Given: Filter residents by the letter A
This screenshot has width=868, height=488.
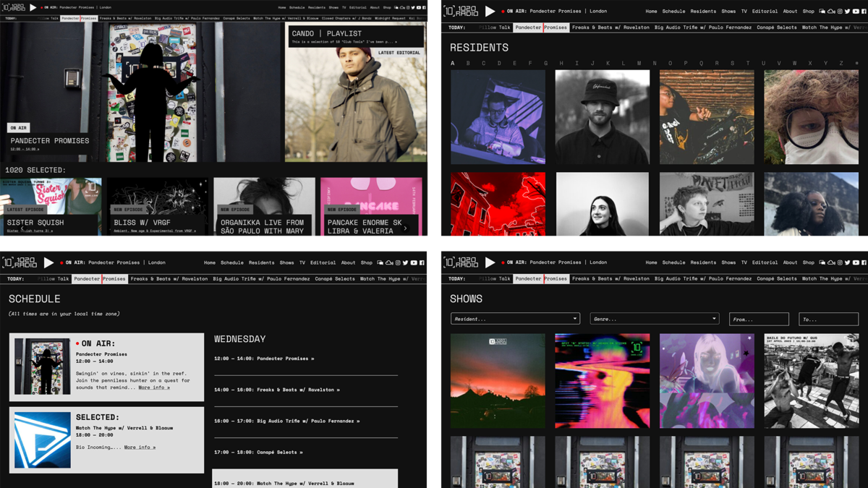Looking at the screenshot, I should click(x=453, y=63).
